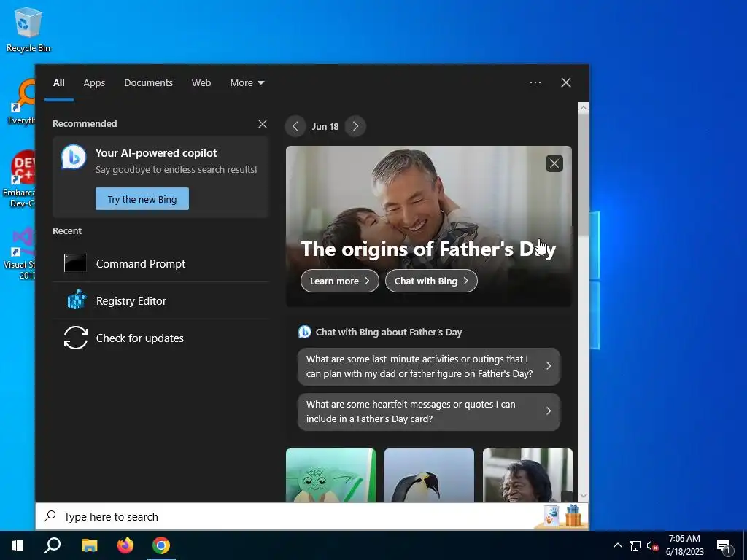Open the Windows Start menu
Viewport: 747px width, 560px height.
point(18,545)
